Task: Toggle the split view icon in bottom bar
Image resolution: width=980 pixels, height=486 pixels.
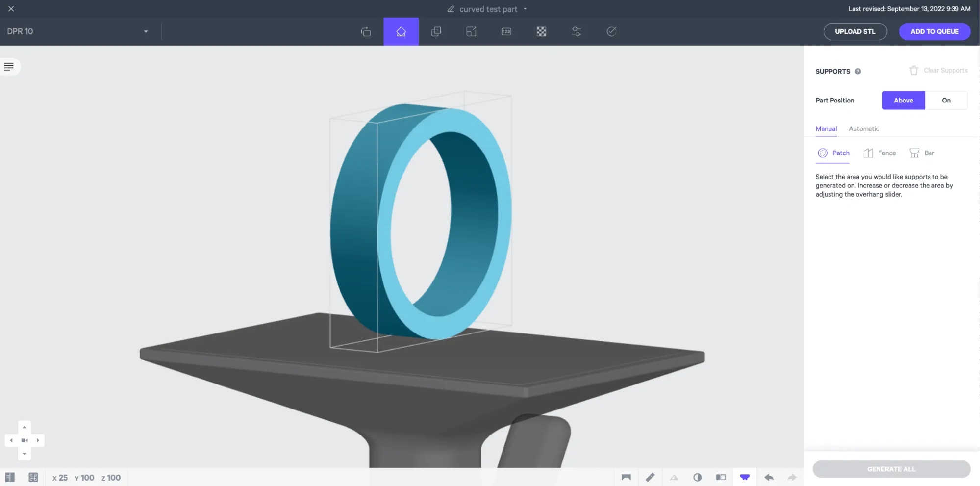Action: [x=721, y=477]
